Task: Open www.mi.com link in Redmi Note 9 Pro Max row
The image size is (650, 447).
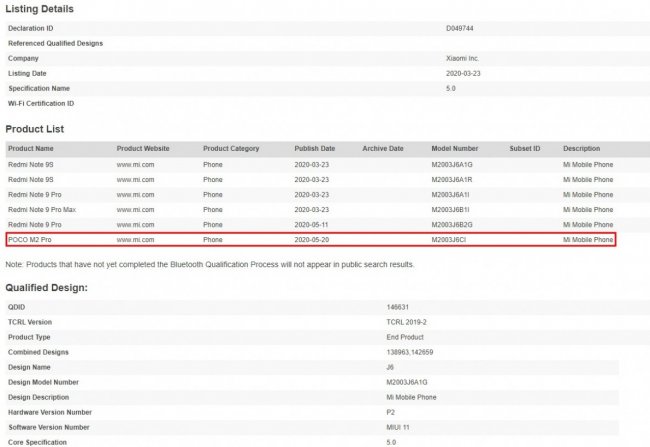Action: 135,209
